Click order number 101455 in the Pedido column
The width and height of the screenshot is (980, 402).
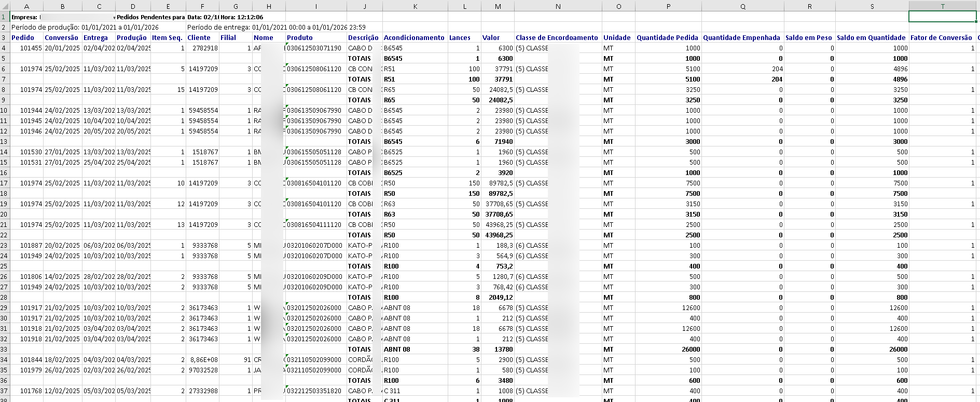click(26, 48)
